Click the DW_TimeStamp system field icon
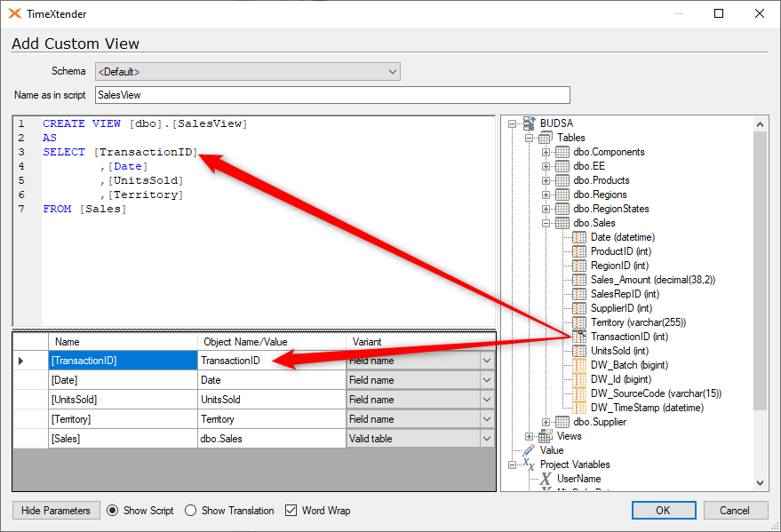This screenshot has height=532, width=781. pyautogui.click(x=579, y=408)
